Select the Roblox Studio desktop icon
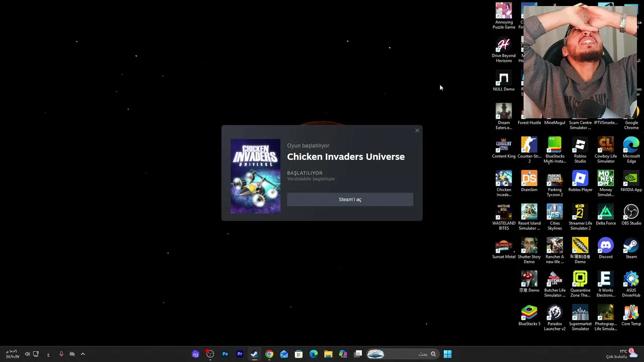Screen dimensions: 644x362 580,150
